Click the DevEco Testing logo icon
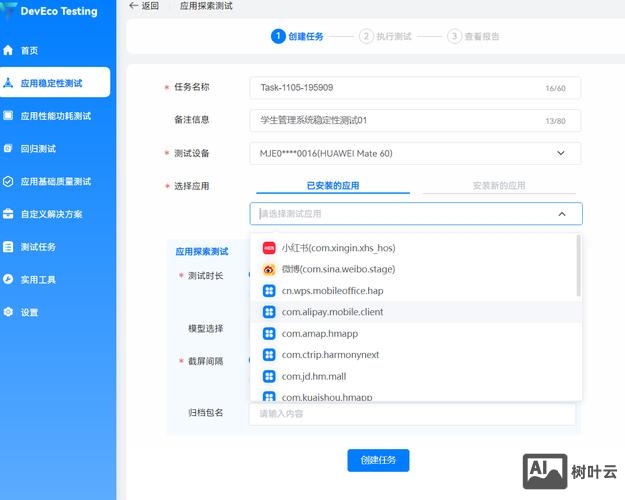Image resolution: width=625 pixels, height=500 pixels. click(x=9, y=10)
